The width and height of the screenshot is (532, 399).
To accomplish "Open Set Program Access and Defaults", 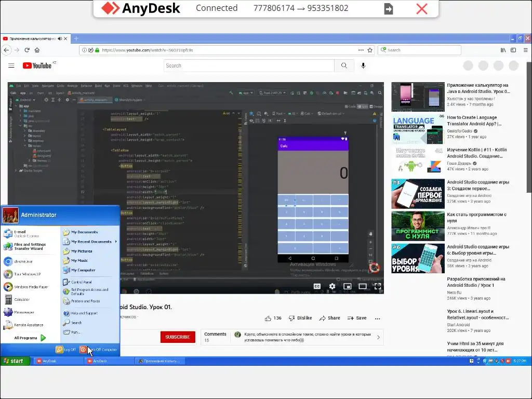I will [x=90, y=291].
